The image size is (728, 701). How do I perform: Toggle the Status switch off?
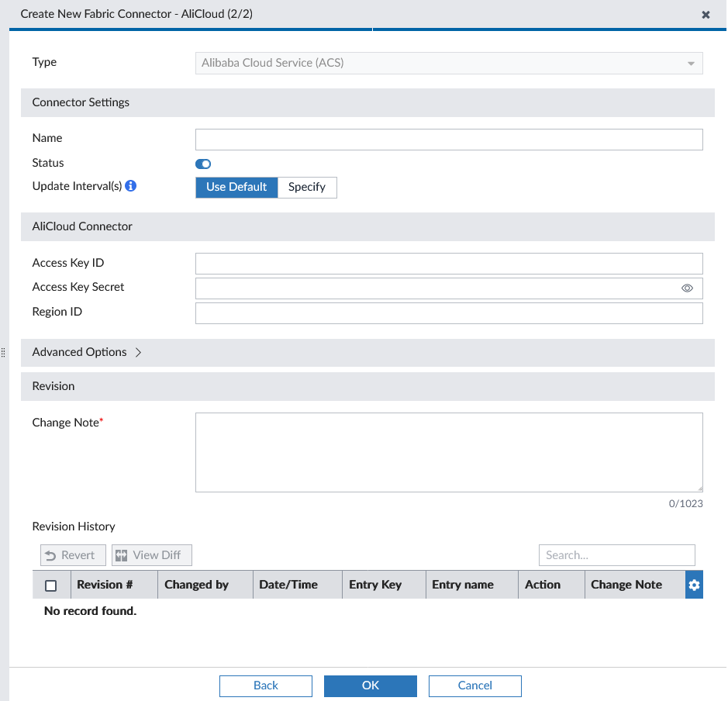pyautogui.click(x=202, y=164)
